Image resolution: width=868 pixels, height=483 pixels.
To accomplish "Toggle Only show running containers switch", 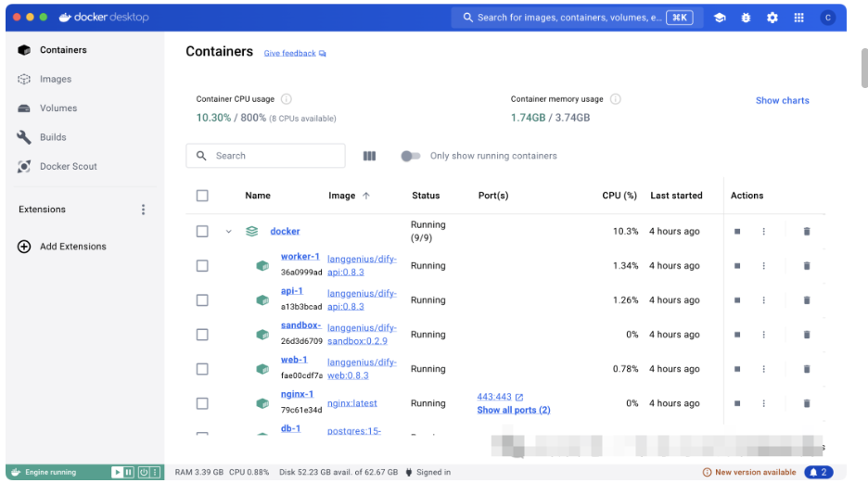I will (410, 156).
